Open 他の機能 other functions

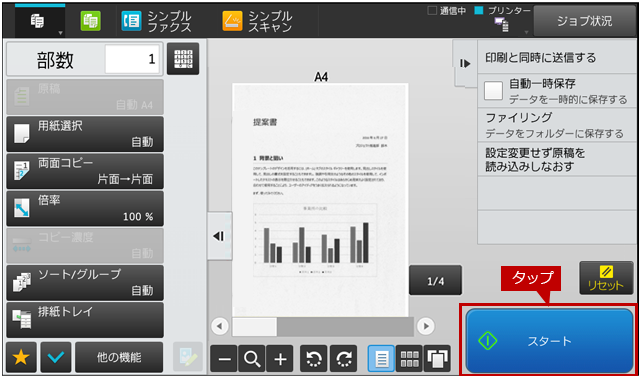(119, 357)
